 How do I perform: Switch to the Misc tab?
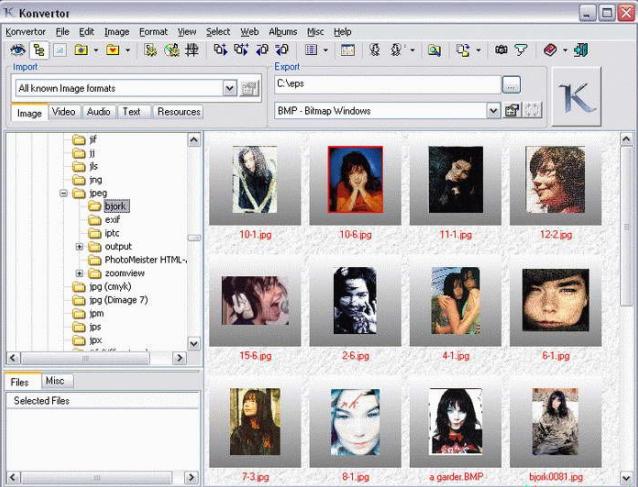pyautogui.click(x=55, y=381)
